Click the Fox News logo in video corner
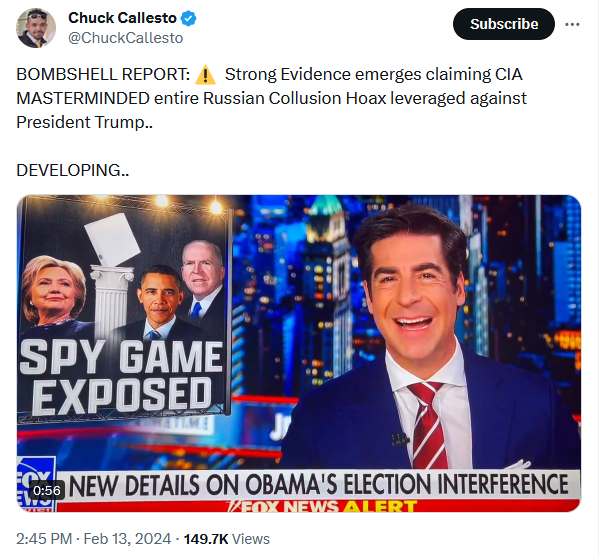 (x=37, y=484)
